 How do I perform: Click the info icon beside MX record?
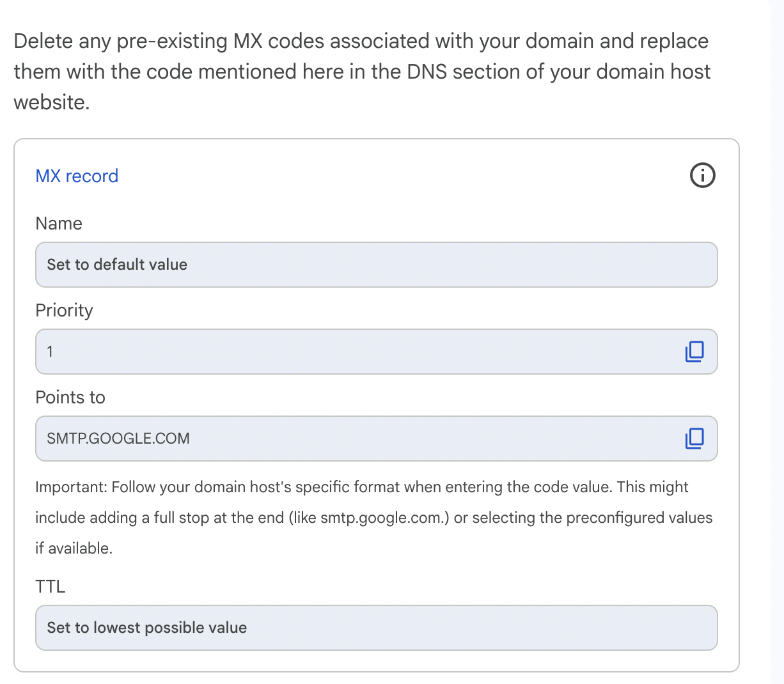pyautogui.click(x=702, y=175)
